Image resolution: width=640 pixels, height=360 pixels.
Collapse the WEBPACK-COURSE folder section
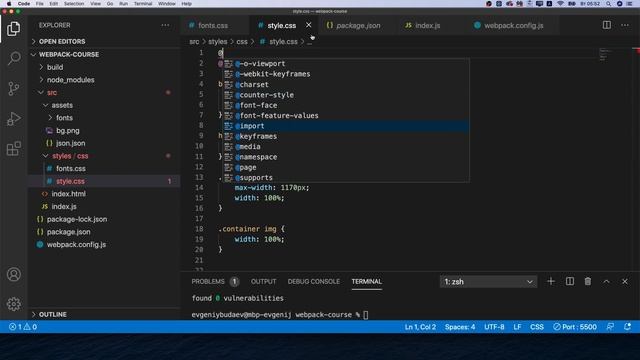104,55
